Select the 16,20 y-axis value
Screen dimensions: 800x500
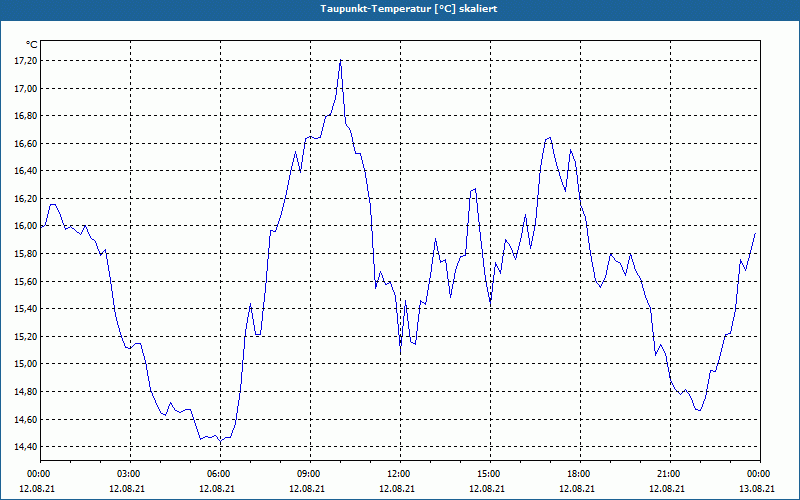[27, 198]
